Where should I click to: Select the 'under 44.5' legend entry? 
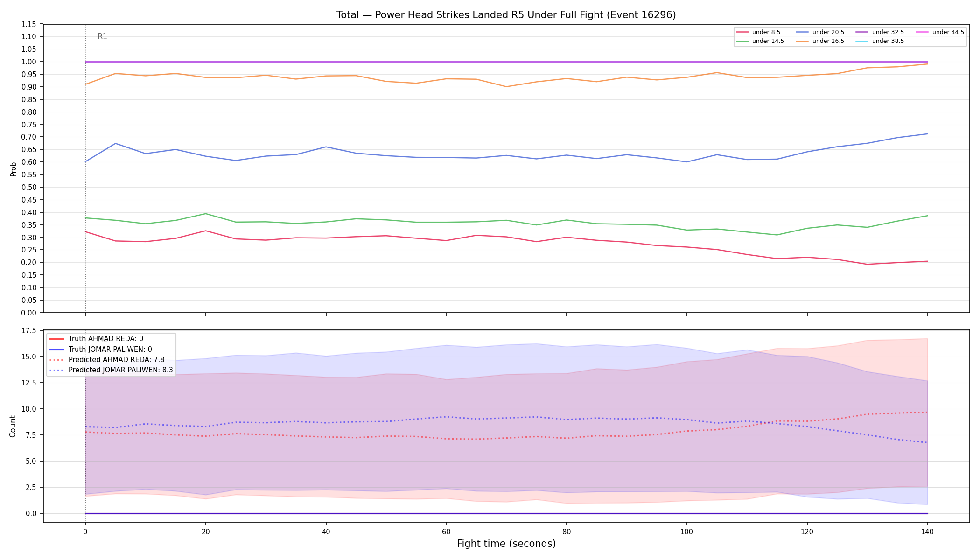tap(940, 32)
